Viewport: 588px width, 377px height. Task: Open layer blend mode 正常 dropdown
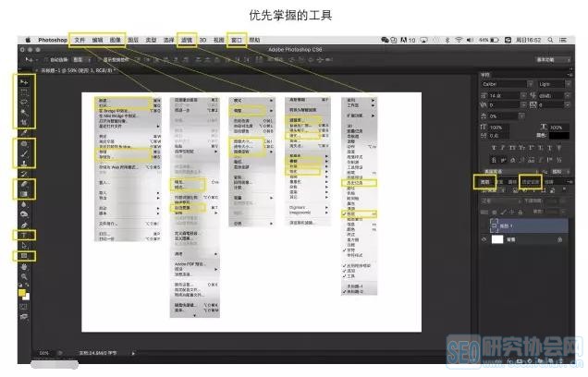pyautogui.click(x=500, y=201)
